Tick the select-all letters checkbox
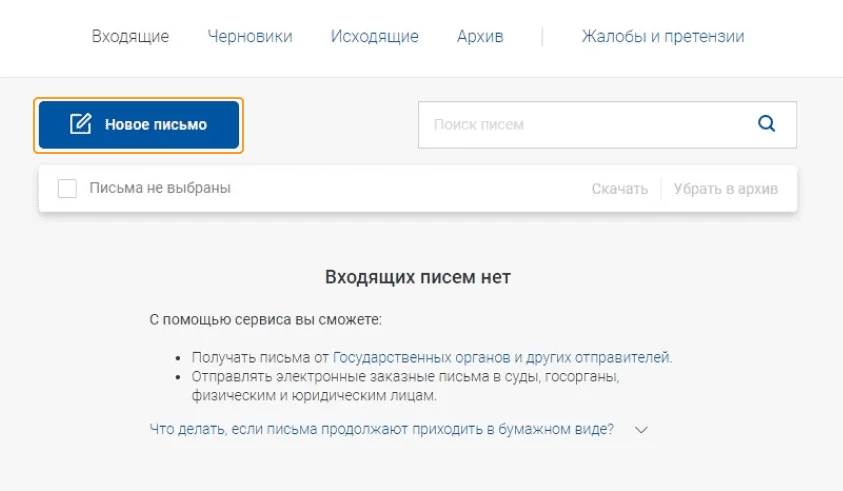Viewport: 843px width, 491px height. coord(67,189)
